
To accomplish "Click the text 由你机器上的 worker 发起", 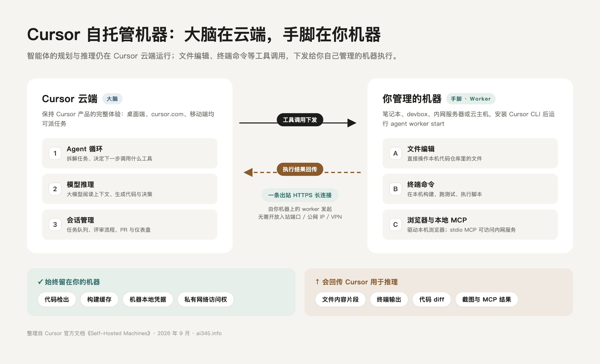I will tap(300, 209).
